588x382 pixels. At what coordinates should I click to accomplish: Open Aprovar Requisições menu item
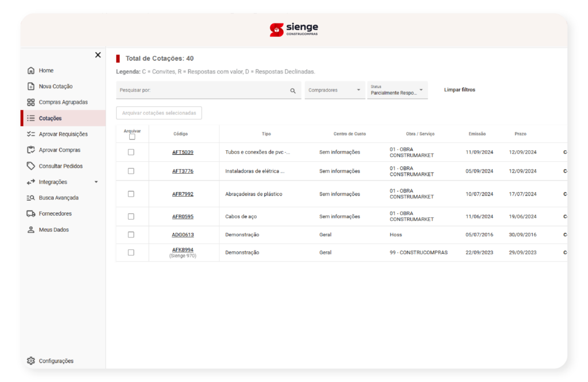click(63, 134)
